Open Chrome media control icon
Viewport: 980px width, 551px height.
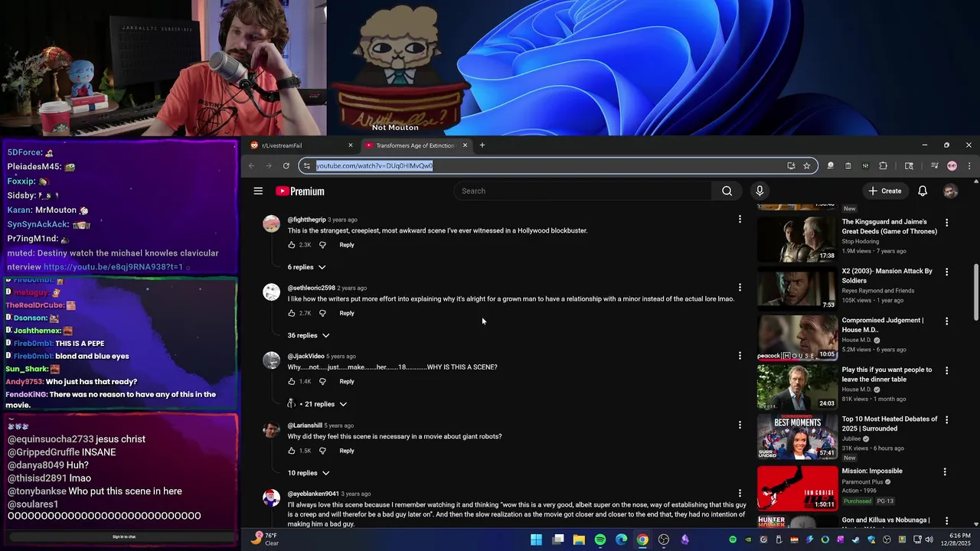(934, 166)
